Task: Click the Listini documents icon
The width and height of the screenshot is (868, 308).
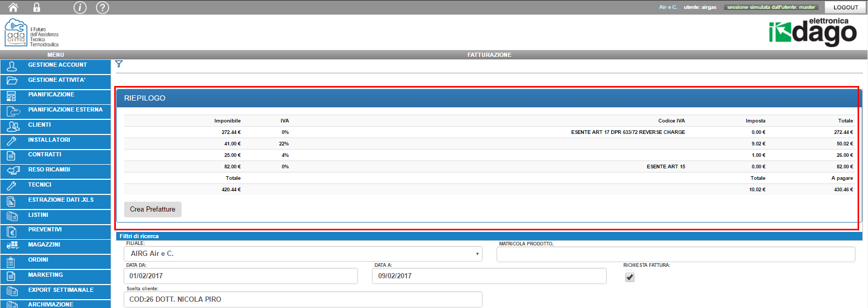Action: [12, 216]
